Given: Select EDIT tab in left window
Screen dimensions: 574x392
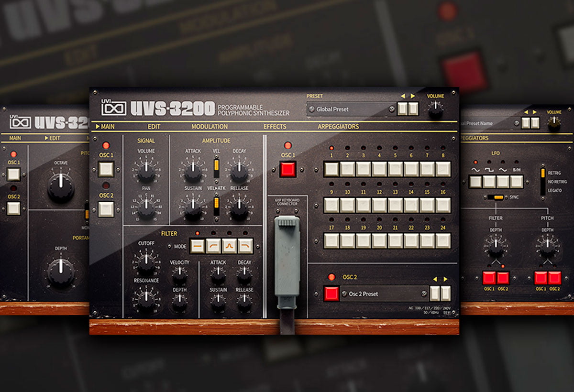Looking at the screenshot, I should [52, 138].
